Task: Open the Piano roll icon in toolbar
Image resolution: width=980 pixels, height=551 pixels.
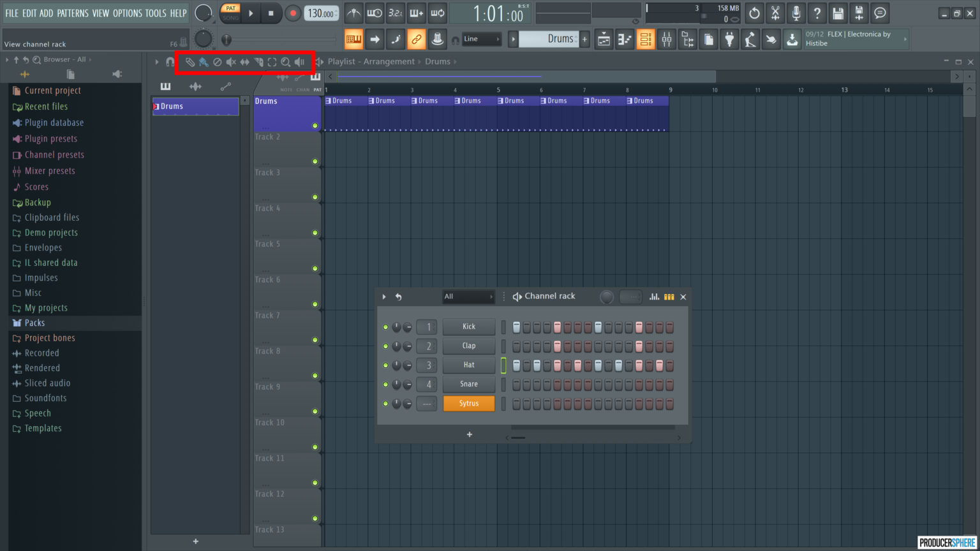Action: pos(624,39)
